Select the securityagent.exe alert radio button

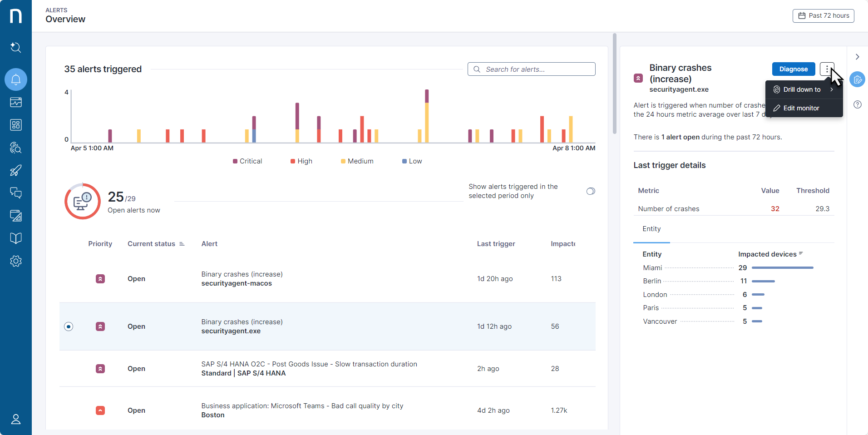pyautogui.click(x=69, y=326)
